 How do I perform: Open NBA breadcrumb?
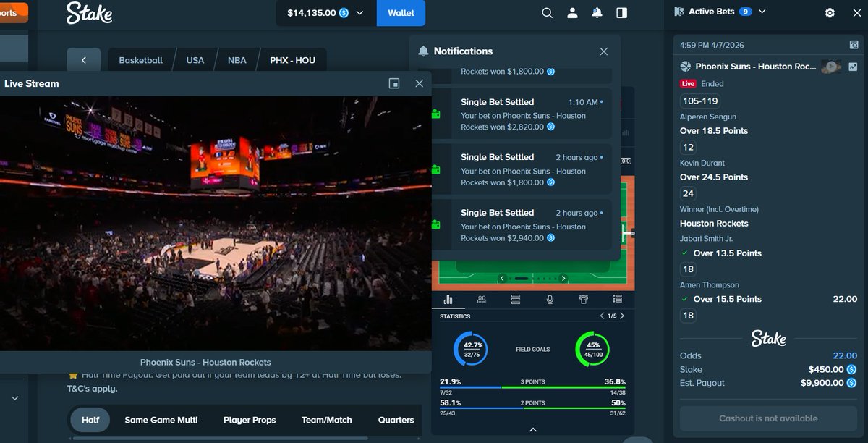click(x=237, y=60)
